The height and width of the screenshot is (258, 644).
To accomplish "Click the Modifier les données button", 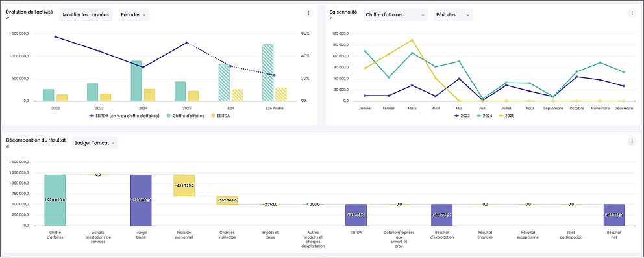I will 86,14.
